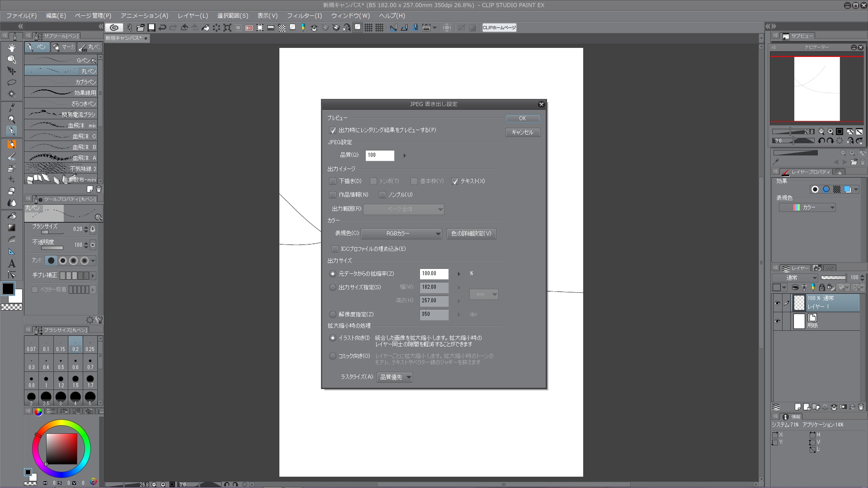
Task: Uncheck preview rendering result on output checkbox
Action: pyautogui.click(x=333, y=131)
